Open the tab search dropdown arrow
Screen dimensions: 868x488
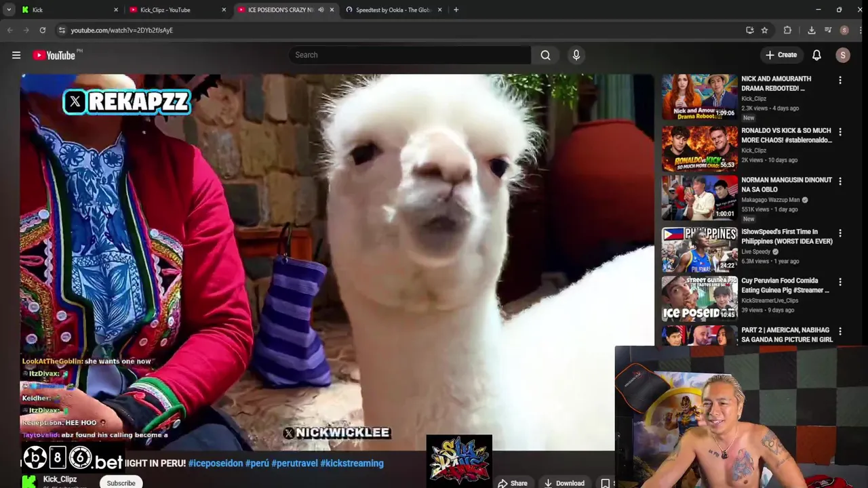click(x=9, y=9)
